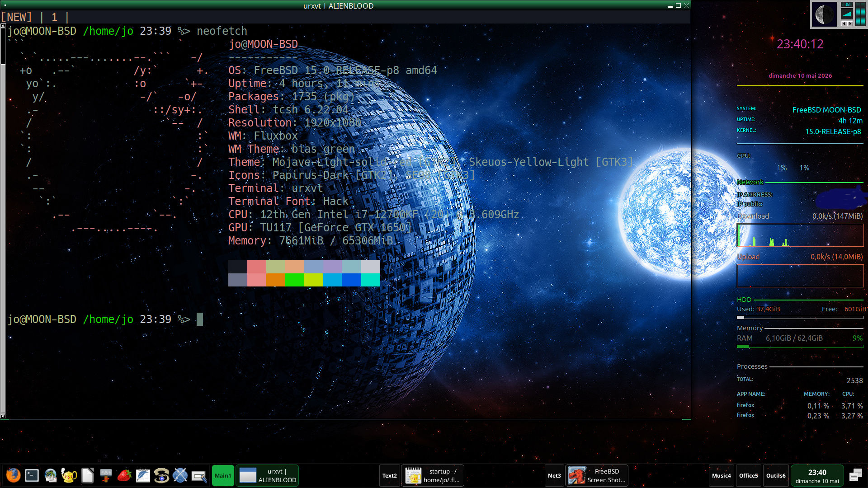Select tab 1 in urxvt tab bar
The height and width of the screenshot is (488, 868).
(x=54, y=17)
